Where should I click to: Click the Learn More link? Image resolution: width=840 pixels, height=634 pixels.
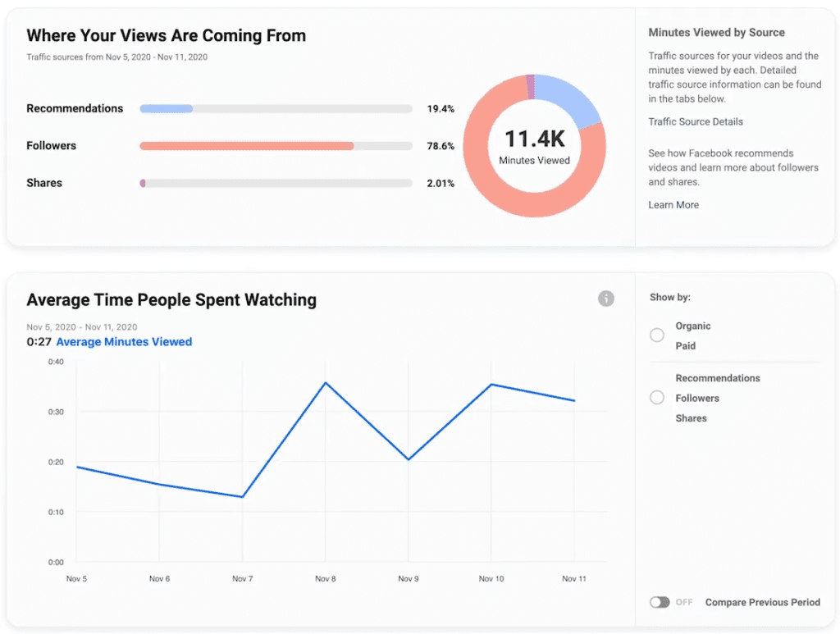[673, 204]
